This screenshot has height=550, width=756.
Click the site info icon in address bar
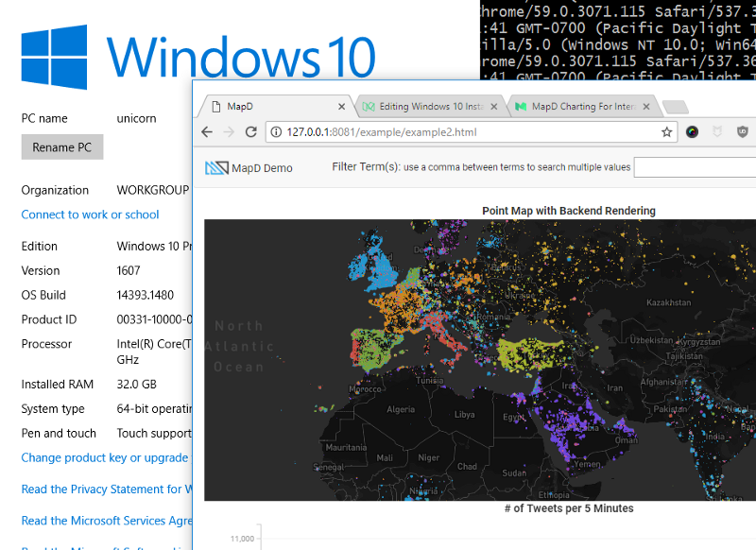pyautogui.click(x=276, y=132)
